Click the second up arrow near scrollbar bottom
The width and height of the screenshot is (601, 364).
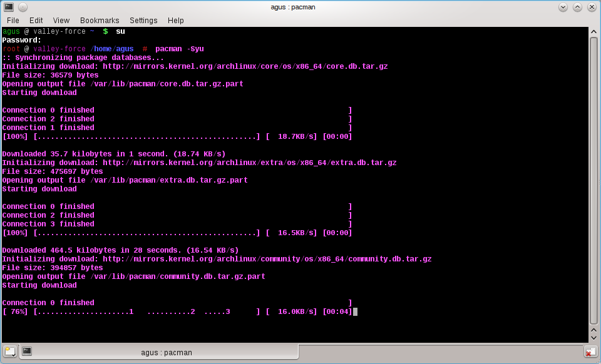pyautogui.click(x=593, y=330)
